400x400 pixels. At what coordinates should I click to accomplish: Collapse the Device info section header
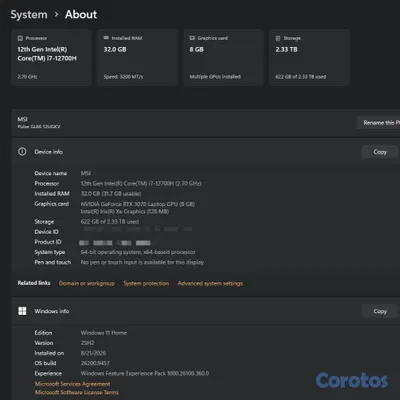[x=206, y=152]
